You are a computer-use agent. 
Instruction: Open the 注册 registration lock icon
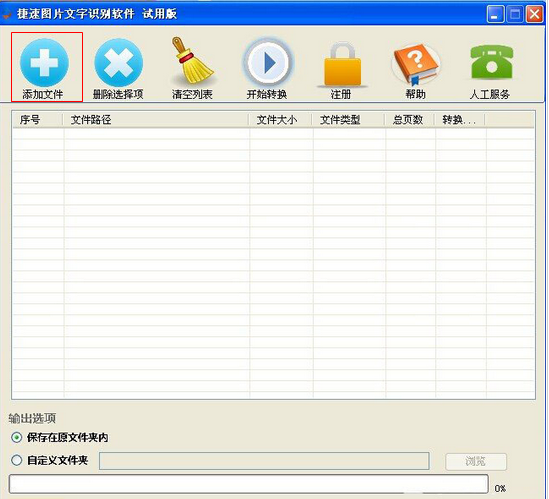[342, 64]
